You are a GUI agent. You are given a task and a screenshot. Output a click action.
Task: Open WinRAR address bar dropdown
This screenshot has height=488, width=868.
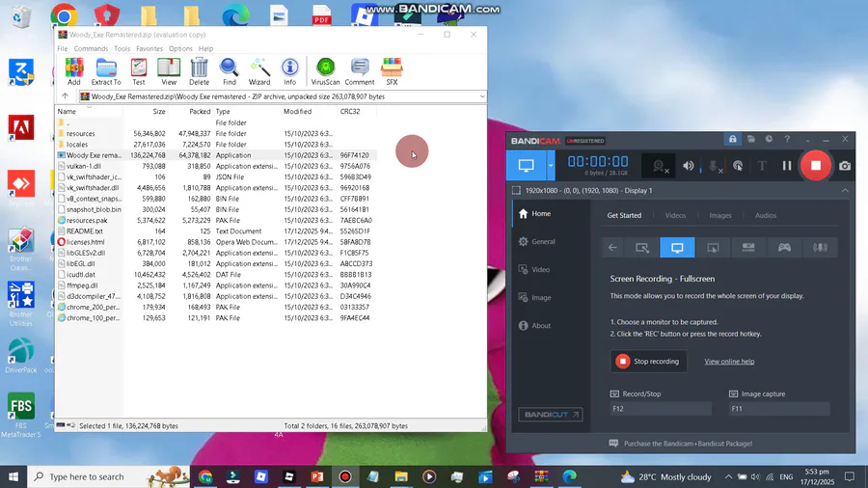pyautogui.click(x=481, y=96)
